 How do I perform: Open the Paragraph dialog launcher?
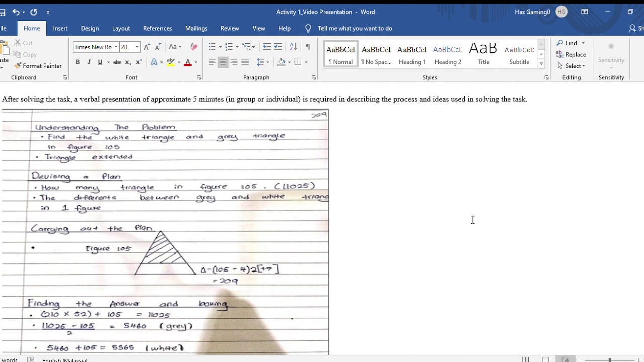(x=314, y=77)
